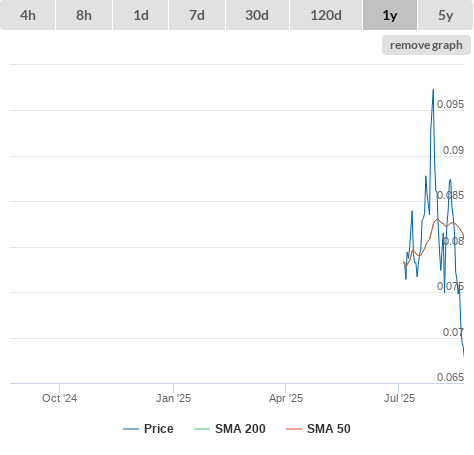Select the 1y range tab
This screenshot has width=474, height=455.
click(390, 15)
